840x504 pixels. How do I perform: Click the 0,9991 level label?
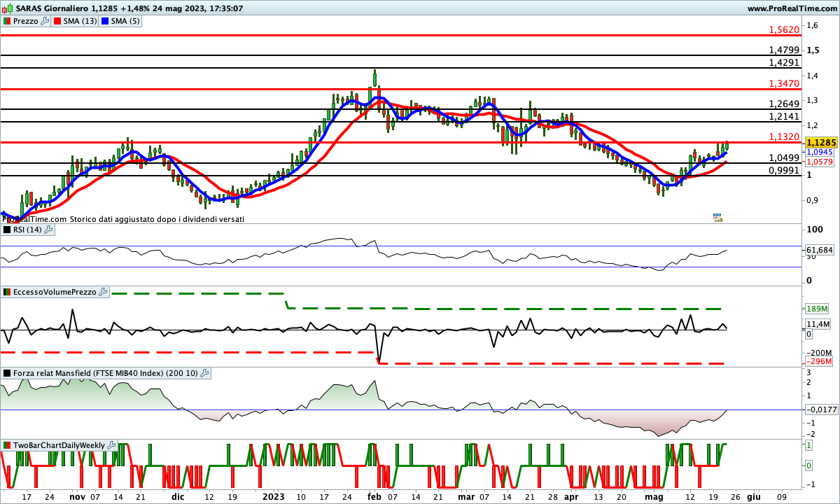(x=784, y=170)
